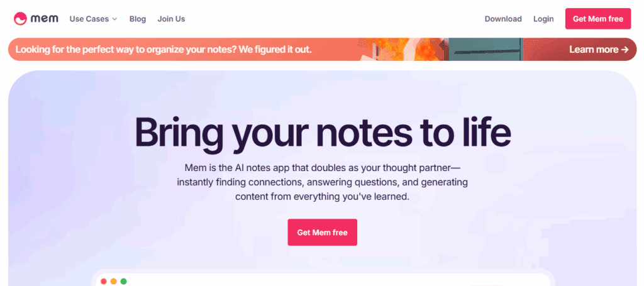Viewport: 644px width, 286px height.
Task: Click the Bring your notes to life headline
Action: click(322, 132)
